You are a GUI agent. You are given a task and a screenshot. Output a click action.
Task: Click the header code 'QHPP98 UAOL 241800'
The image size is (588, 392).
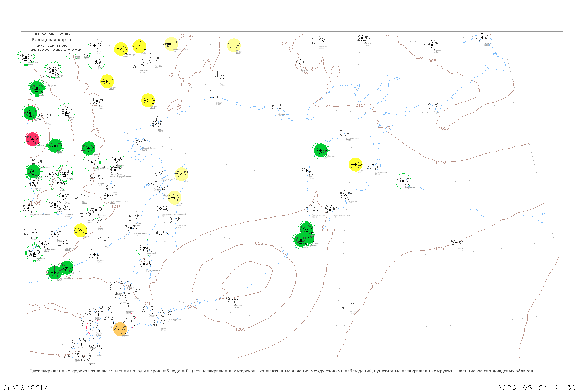click(53, 34)
